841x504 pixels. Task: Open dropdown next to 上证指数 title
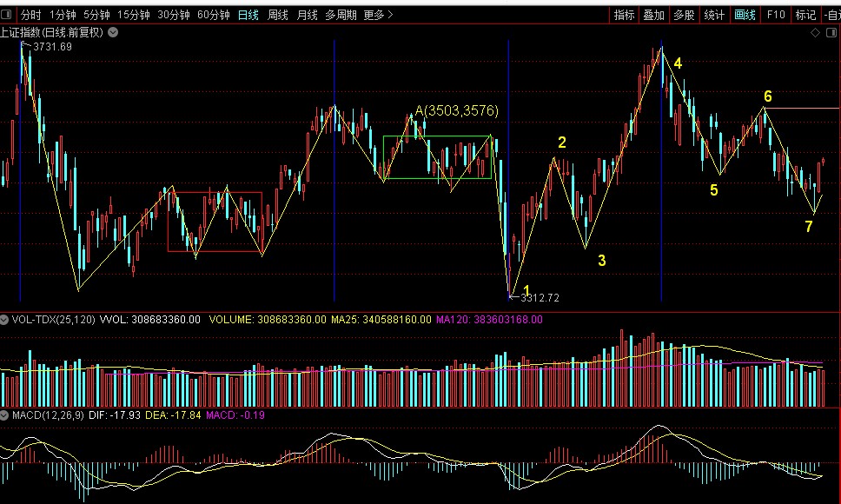[113, 32]
